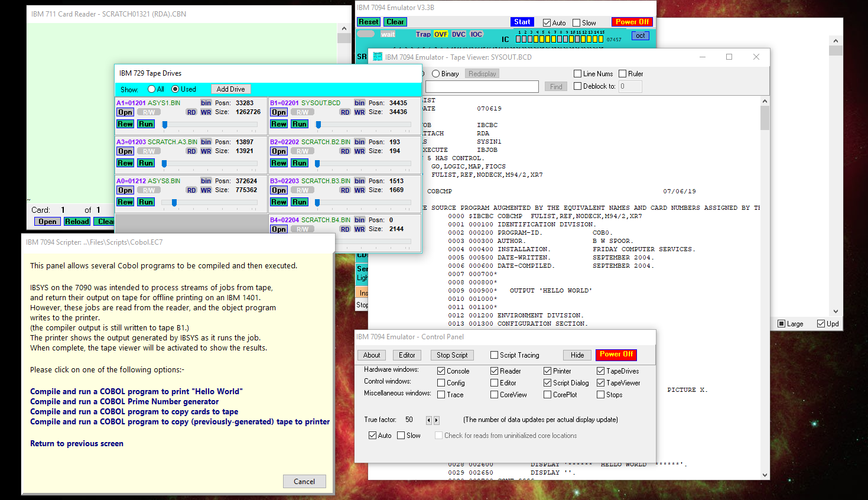Viewport: 868px width, 500px height.
Task: Click Hide button in Control Panel
Action: pyautogui.click(x=577, y=355)
